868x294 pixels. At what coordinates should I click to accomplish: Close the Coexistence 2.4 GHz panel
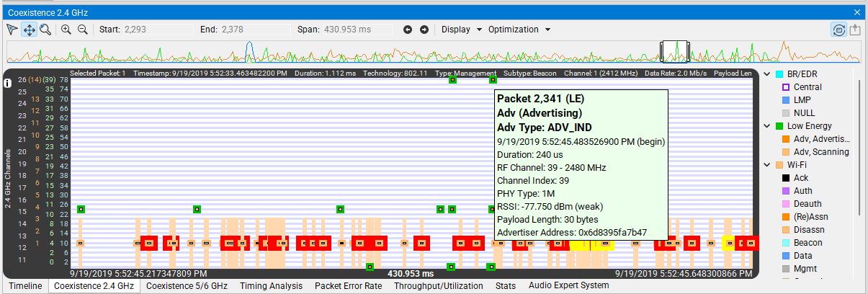[x=857, y=12]
